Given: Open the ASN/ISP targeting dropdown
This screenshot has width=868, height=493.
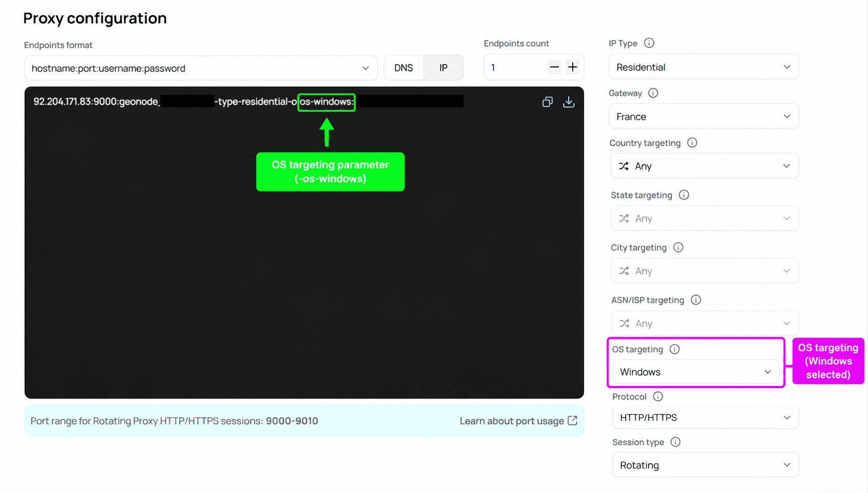Looking at the screenshot, I should (x=704, y=323).
